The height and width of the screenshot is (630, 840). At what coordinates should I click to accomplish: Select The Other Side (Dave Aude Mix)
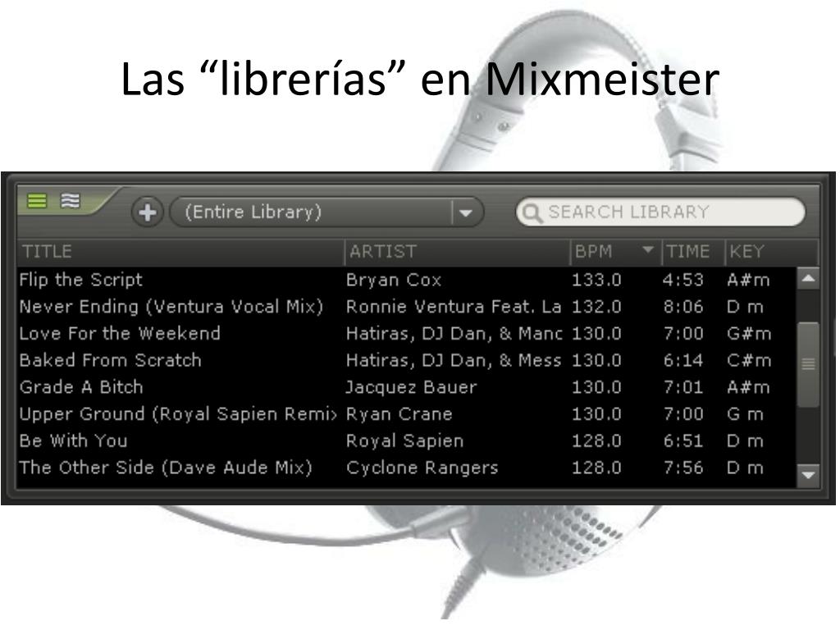407,467
